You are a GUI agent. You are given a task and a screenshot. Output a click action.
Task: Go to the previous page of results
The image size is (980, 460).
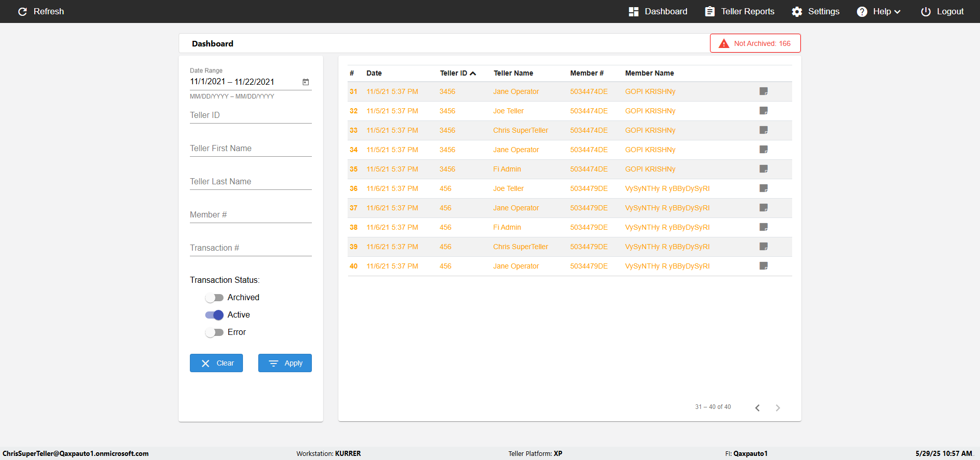[757, 407]
